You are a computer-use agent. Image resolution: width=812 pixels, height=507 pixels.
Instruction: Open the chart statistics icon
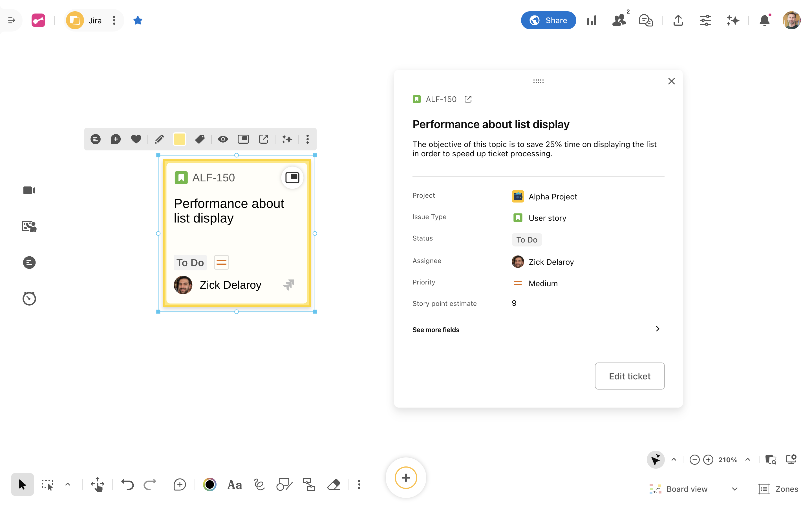[x=592, y=21]
